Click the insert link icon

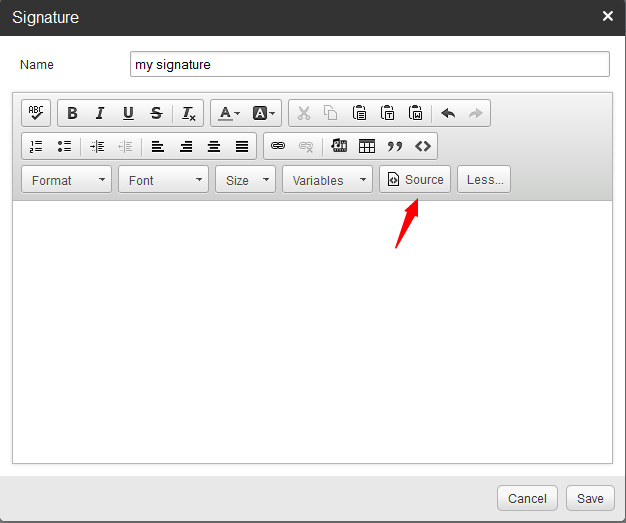[278, 146]
